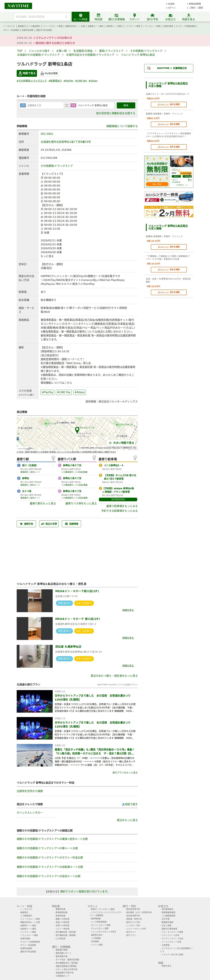Open the ルート/料金 navigation tab
The width and height of the screenshot is (210, 980).
(x=80, y=17)
